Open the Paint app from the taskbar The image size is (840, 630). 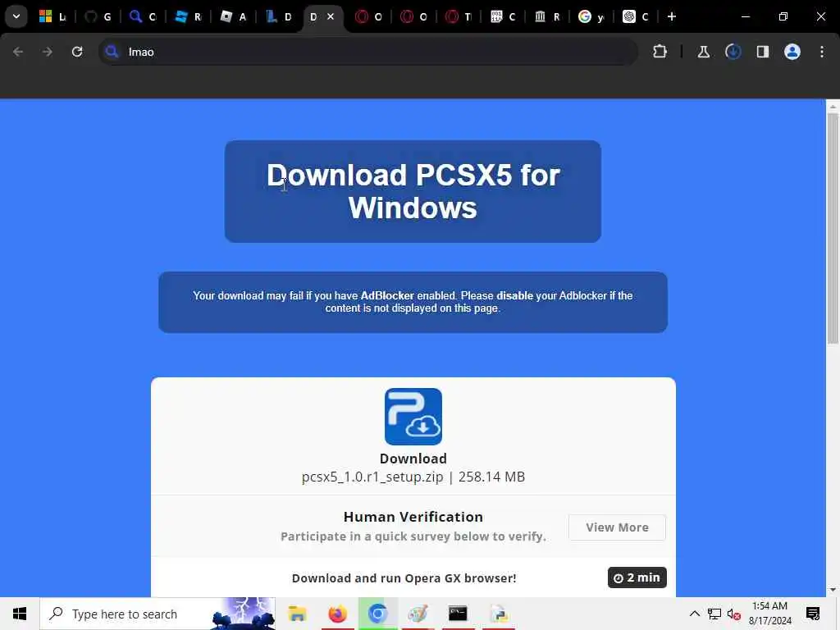(x=418, y=614)
